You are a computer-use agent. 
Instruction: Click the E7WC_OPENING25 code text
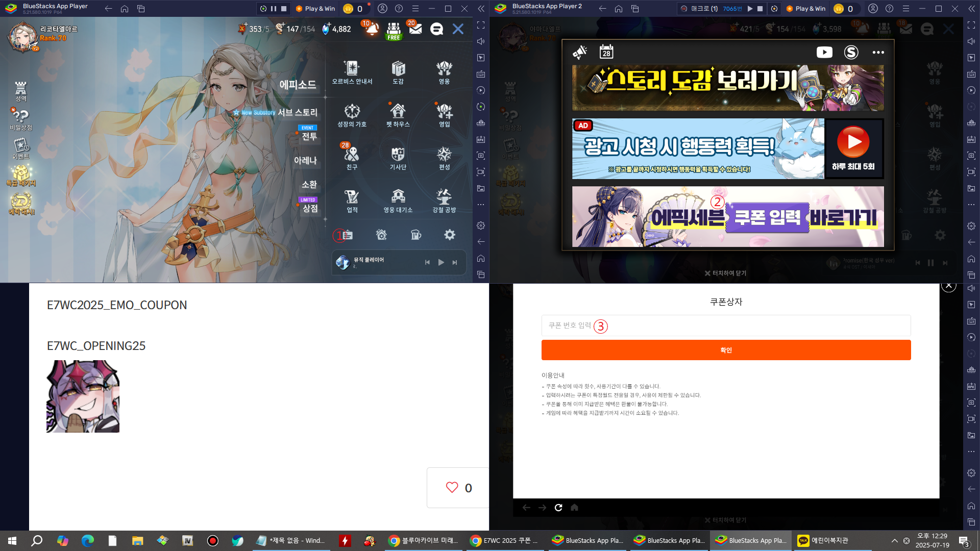(x=96, y=346)
